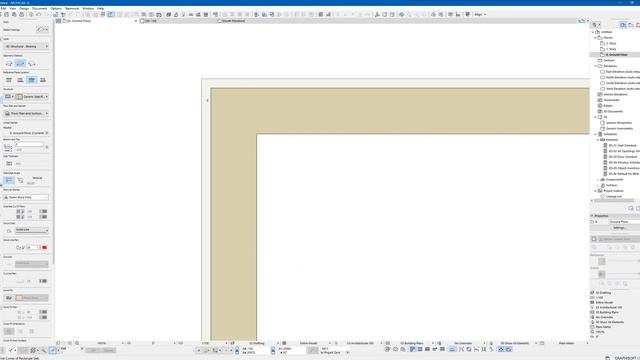Viewport: 640px width, 360px height.
Task: Select the rotated rectangle geometry method icon
Action: coord(31,63)
